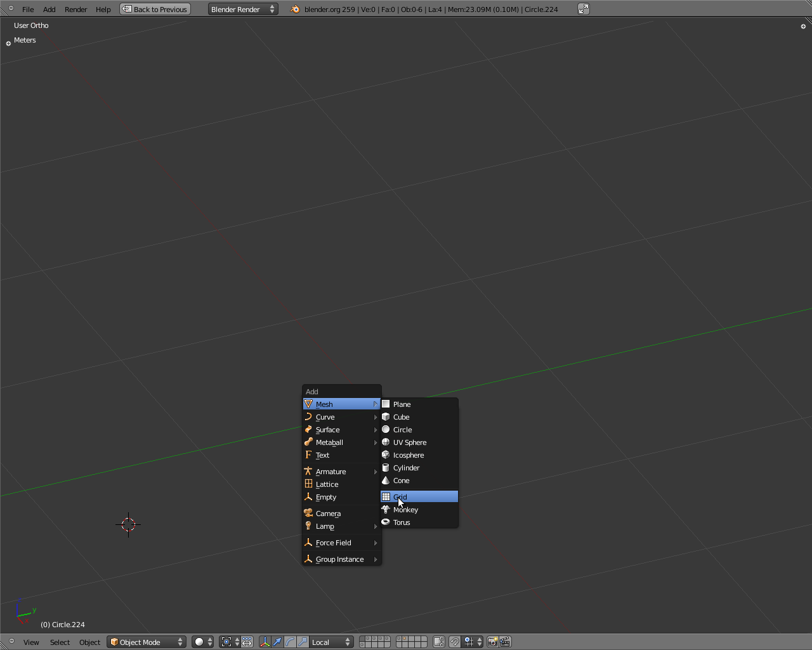Add a Cylinder mesh
Screen dimensions: 812x650
pyautogui.click(x=419, y=468)
